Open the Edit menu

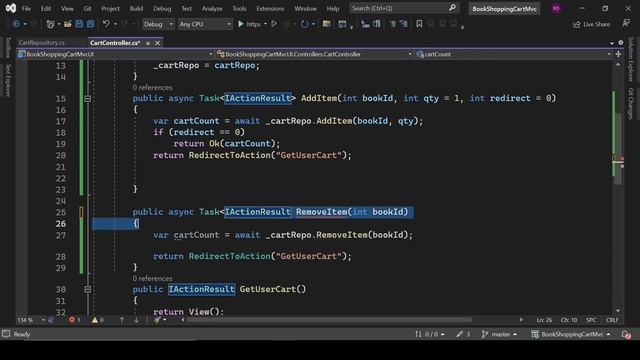click(x=46, y=8)
